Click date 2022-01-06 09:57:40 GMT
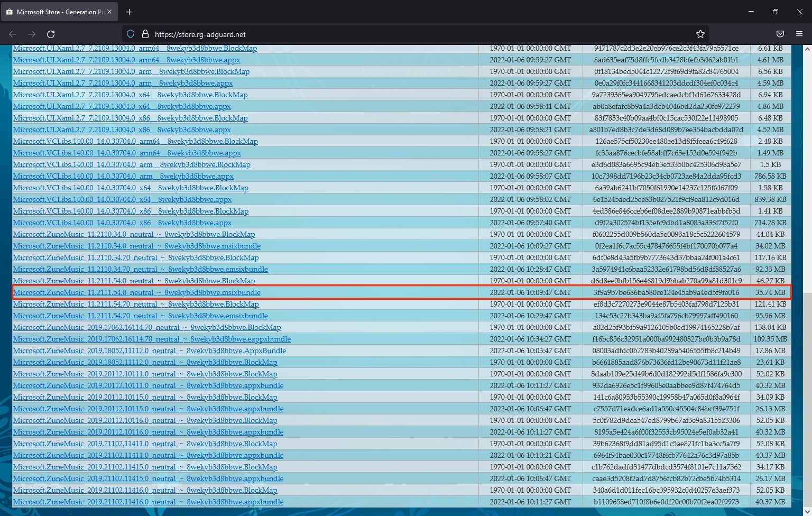 pos(530,223)
